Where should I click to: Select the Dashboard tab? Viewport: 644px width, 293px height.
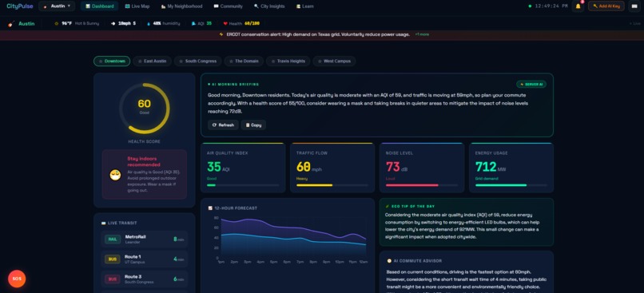(x=99, y=6)
